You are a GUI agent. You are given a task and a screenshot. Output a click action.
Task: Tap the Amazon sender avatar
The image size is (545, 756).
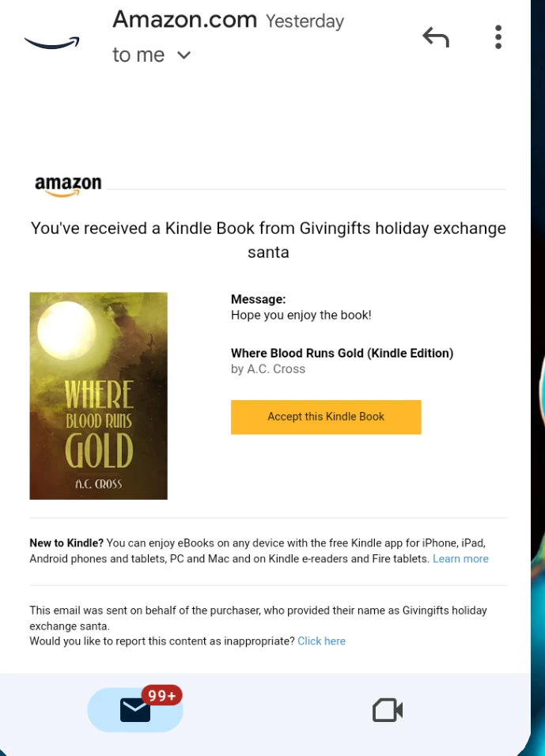52,43
